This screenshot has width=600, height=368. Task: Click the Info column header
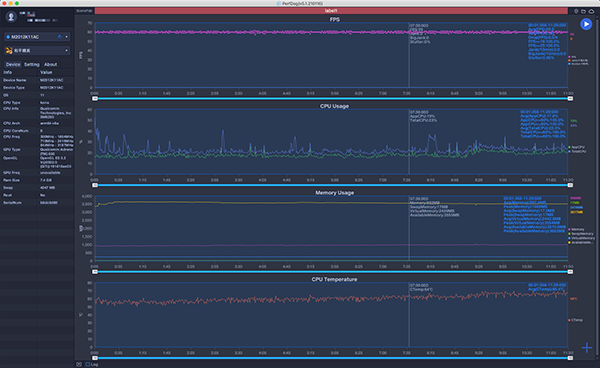click(8, 72)
